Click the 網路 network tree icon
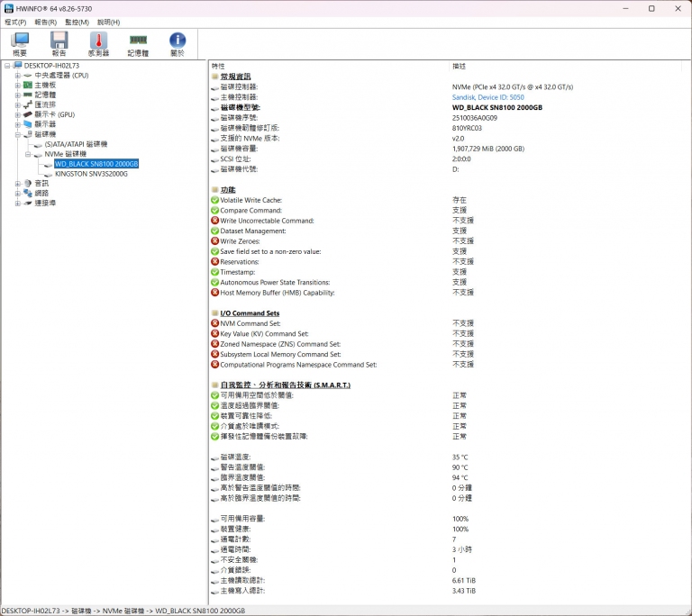Viewport: 692px width, 616px height. click(28, 193)
